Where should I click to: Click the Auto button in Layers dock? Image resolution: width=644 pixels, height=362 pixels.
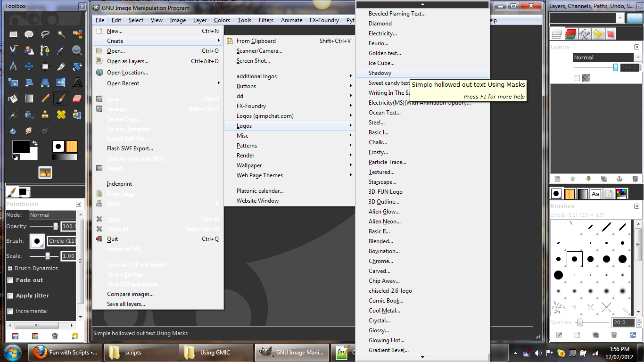tap(635, 18)
